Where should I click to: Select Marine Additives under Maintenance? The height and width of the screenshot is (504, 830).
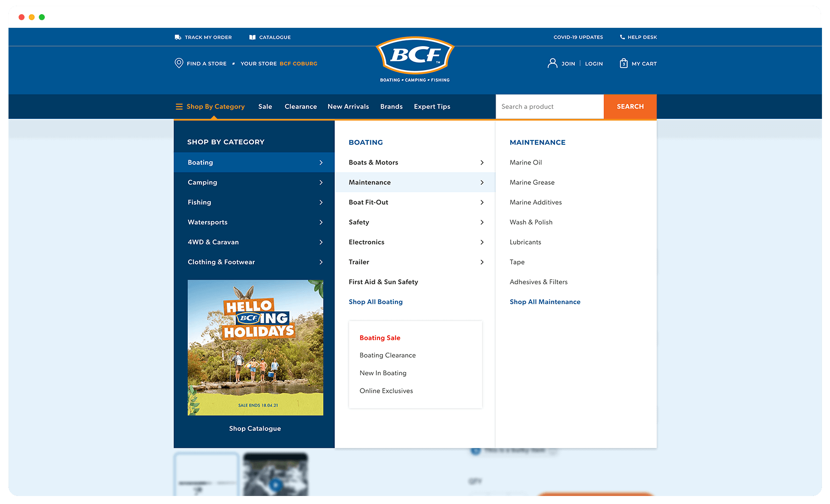536,202
